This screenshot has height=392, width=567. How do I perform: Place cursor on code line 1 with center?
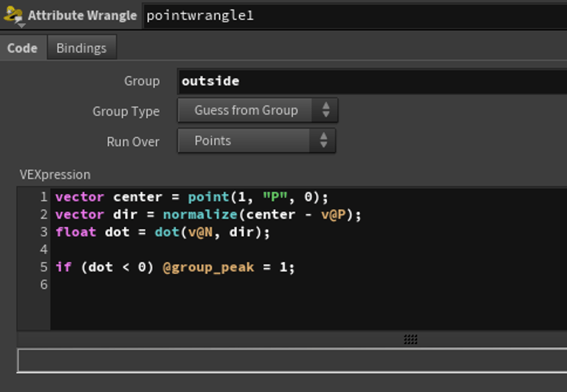coord(192,197)
